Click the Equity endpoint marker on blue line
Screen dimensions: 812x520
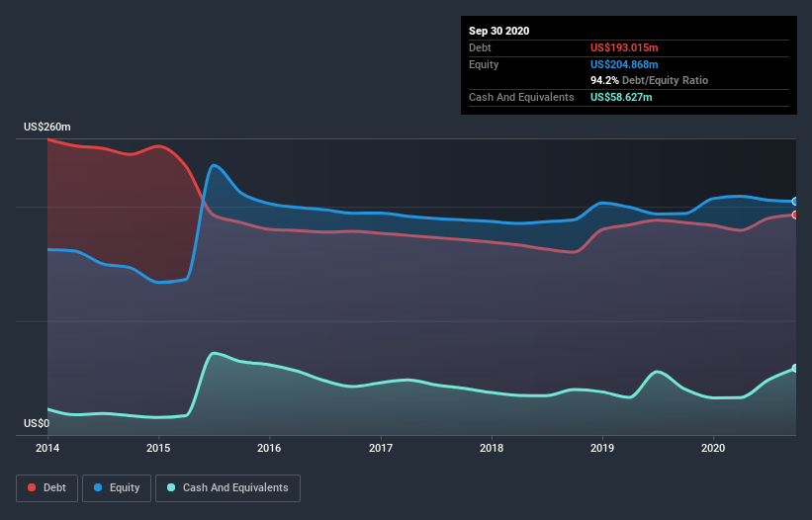point(795,202)
